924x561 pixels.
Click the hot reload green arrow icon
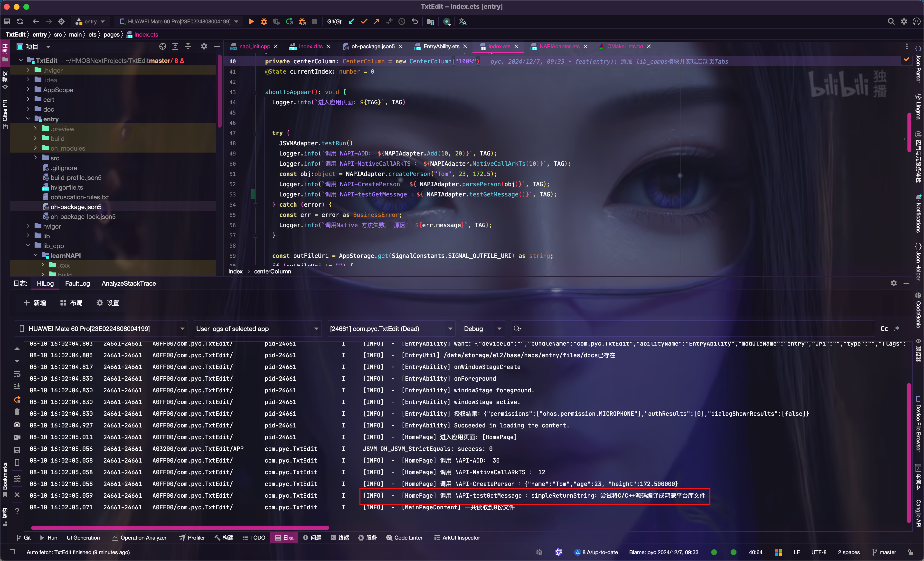(x=289, y=22)
